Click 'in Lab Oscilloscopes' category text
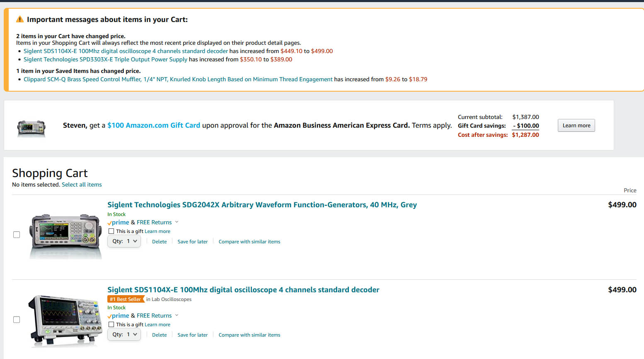Screen dimensions: 644x359 click(x=169, y=299)
